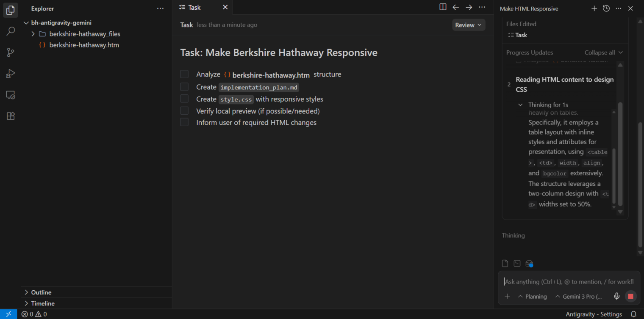Viewport: 644px width, 319px height.
Task: Open the Review dropdown
Action: (468, 25)
